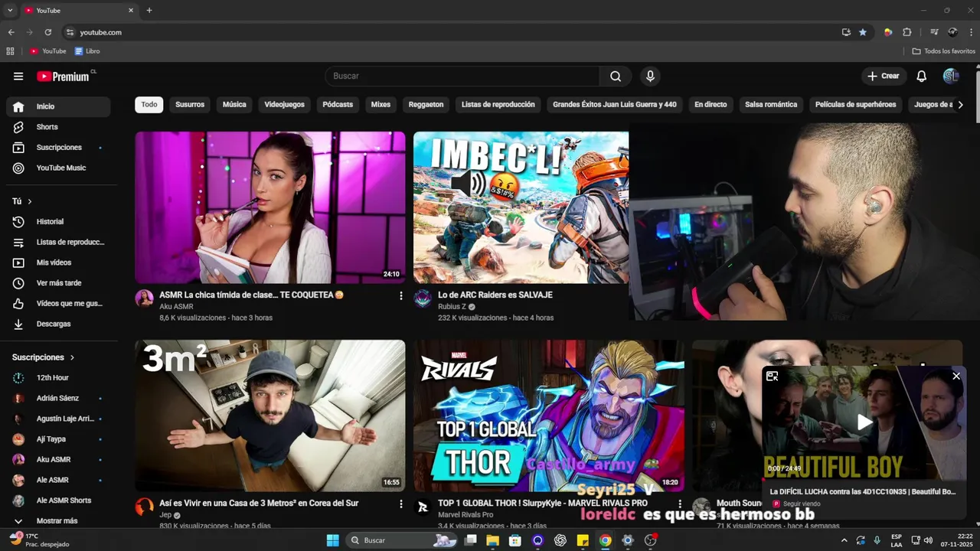
Task: Close the Beautiful Boy miniplayer
Action: (x=955, y=376)
